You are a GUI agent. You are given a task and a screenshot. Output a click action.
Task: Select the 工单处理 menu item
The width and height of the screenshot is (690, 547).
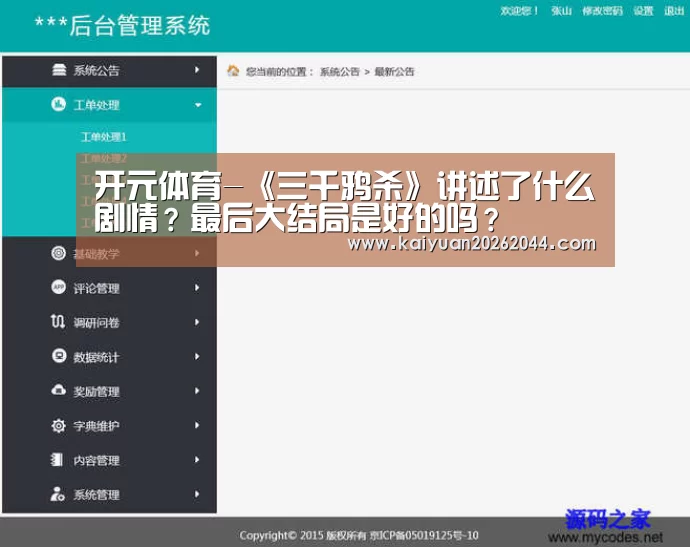[x=109, y=105]
